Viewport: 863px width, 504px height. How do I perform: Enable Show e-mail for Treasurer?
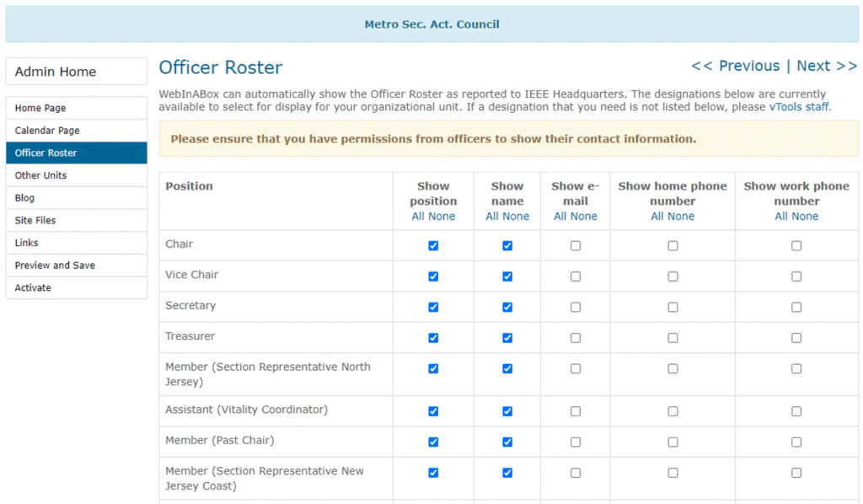point(575,338)
